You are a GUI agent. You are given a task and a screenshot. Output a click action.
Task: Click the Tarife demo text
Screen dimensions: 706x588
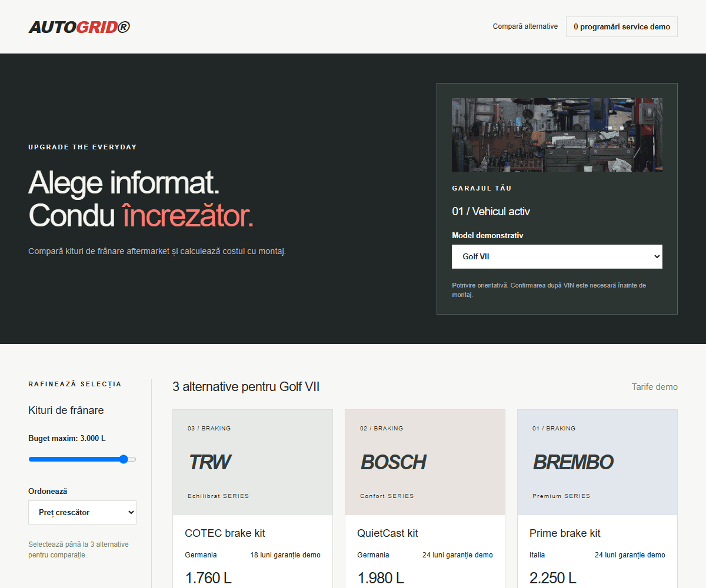point(655,387)
